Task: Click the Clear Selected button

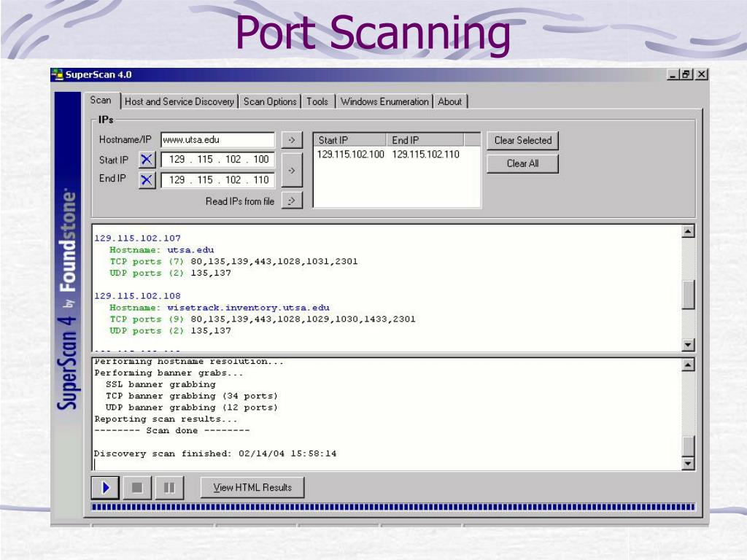Action: pos(522,141)
